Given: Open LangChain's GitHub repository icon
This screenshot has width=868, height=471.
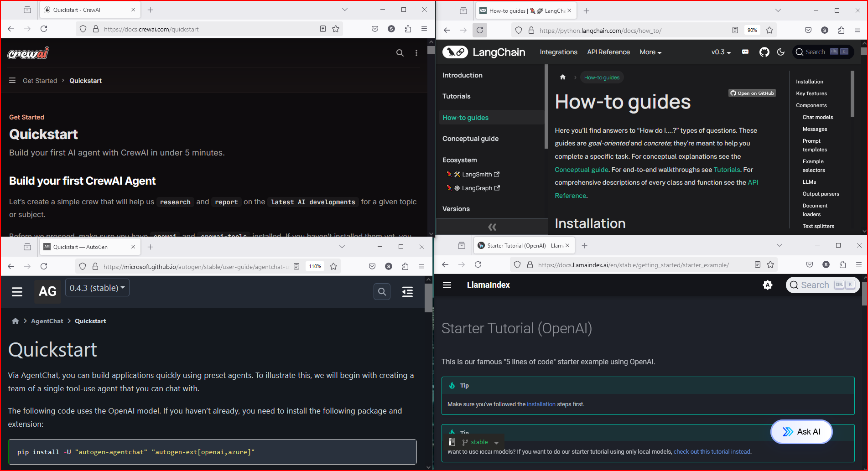Looking at the screenshot, I should pos(764,52).
